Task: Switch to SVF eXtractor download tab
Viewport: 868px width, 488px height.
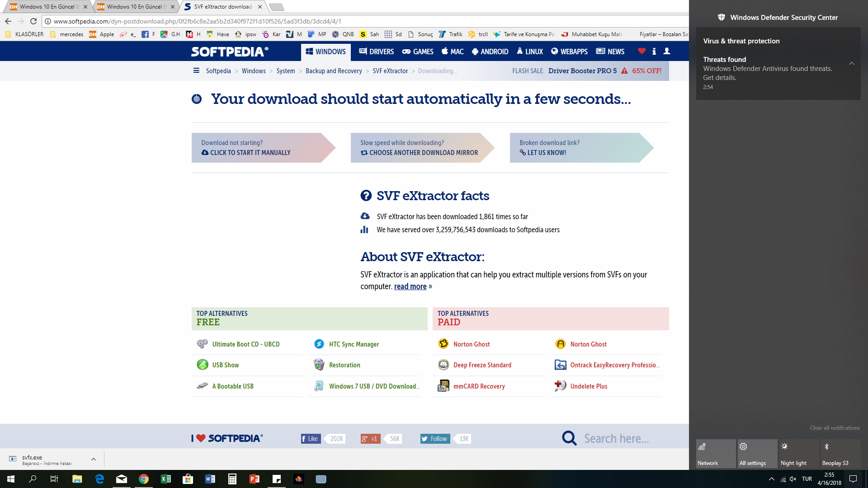Action: click(x=223, y=7)
